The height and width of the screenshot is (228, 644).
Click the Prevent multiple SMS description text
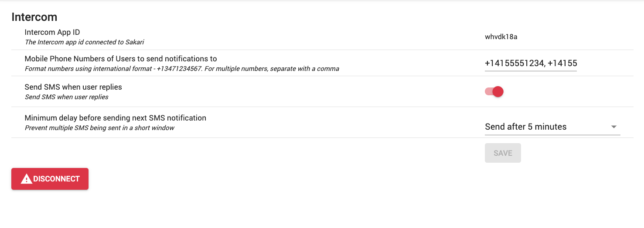tap(99, 128)
